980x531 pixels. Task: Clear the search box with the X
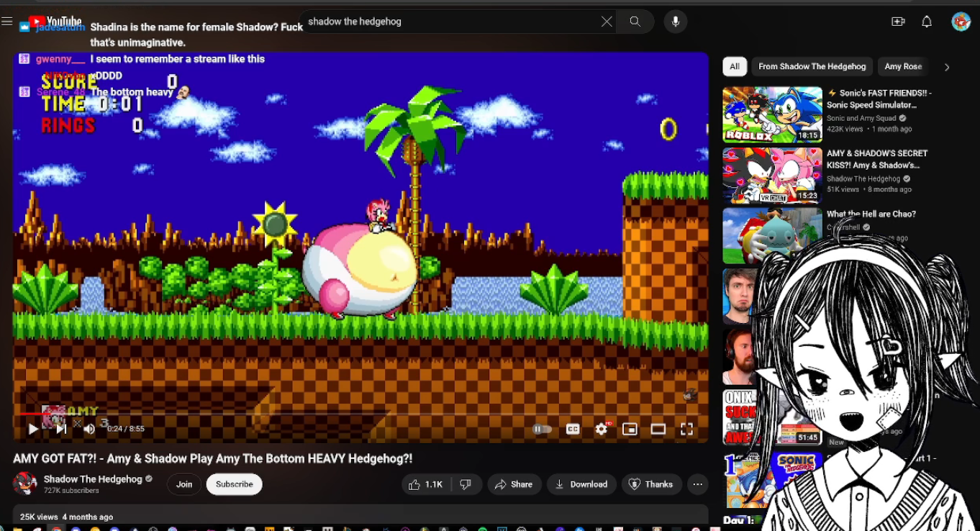pos(607,22)
